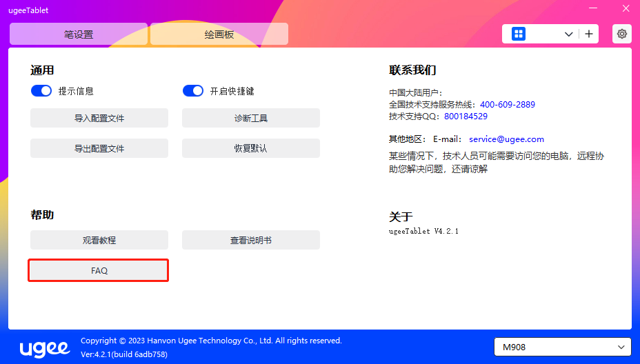
Task: Open the M908 device dropdown
Action: [563, 347]
